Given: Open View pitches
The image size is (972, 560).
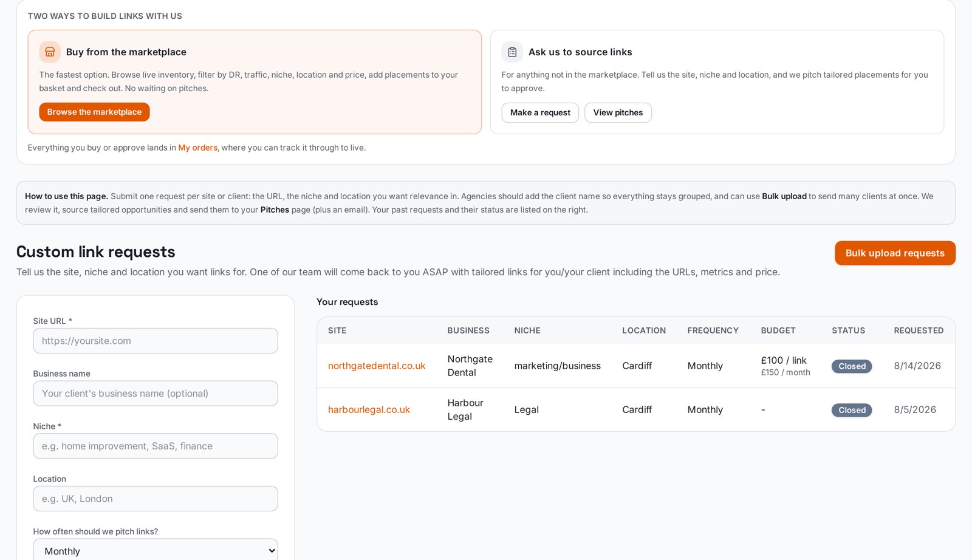Looking at the screenshot, I should 618,112.
